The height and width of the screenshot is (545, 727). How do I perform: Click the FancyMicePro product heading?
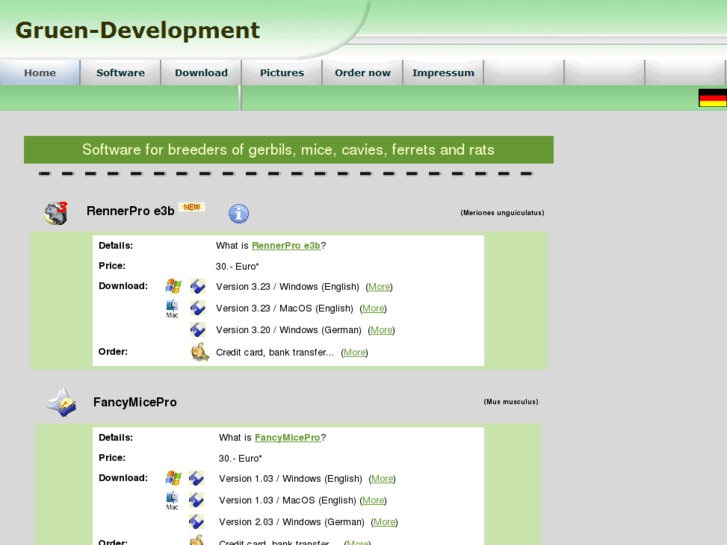point(135,402)
